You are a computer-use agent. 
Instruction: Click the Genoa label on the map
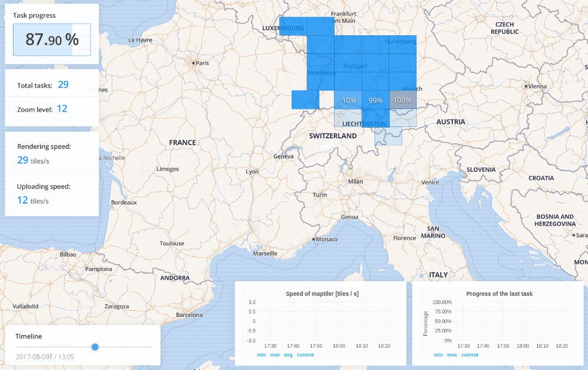click(x=349, y=217)
